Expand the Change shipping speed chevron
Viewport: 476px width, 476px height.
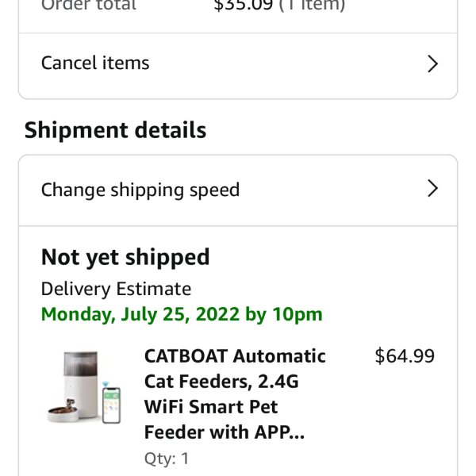pos(432,188)
